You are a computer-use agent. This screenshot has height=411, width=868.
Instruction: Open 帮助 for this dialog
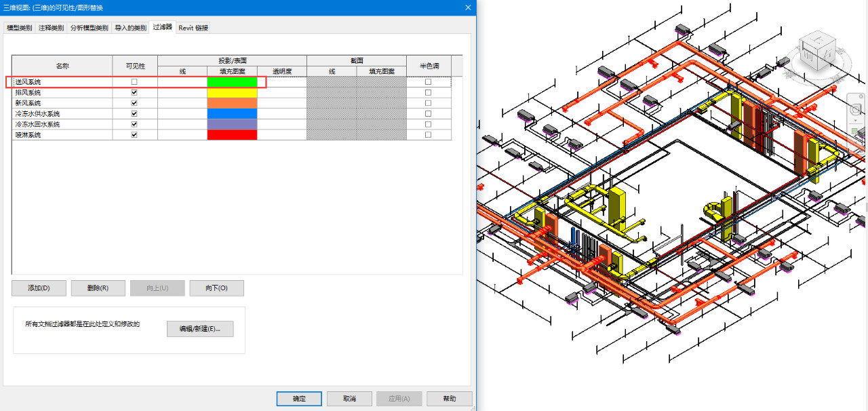click(x=450, y=399)
